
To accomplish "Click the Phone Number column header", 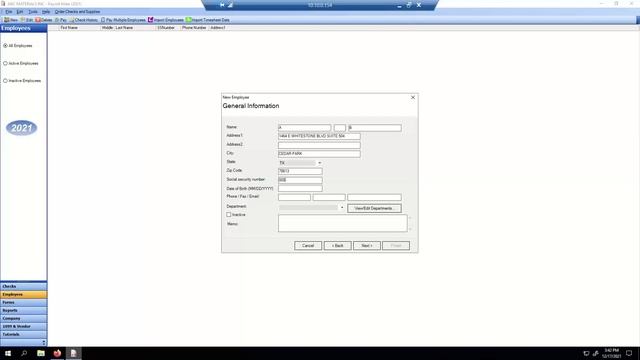I will [194, 28].
